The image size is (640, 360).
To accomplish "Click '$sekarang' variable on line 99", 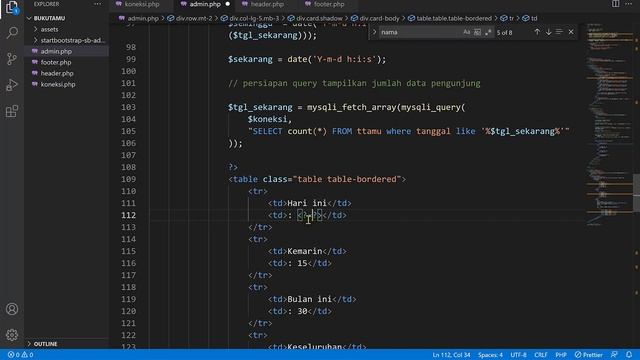I will pos(250,59).
